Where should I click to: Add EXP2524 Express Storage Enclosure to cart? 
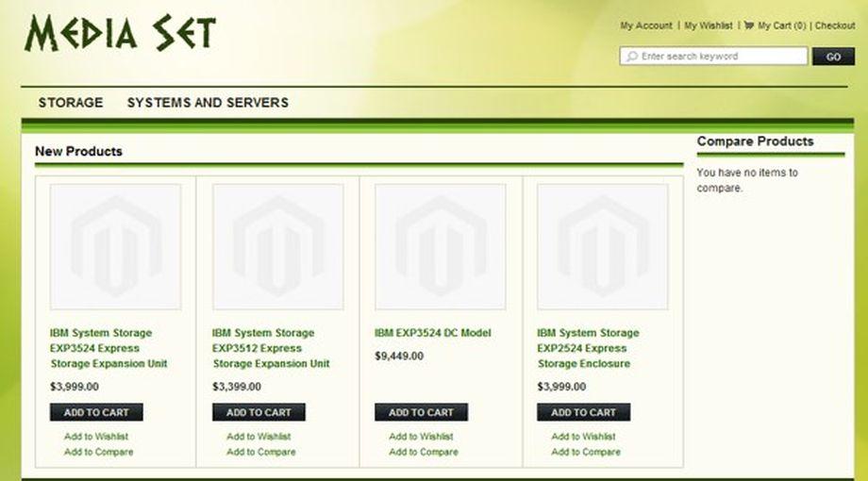(x=583, y=412)
